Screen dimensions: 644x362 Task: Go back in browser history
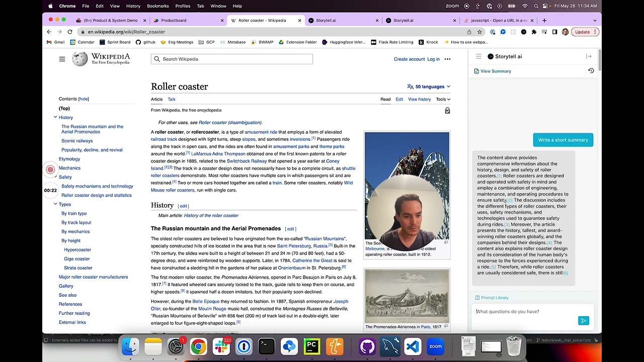click(49, 32)
